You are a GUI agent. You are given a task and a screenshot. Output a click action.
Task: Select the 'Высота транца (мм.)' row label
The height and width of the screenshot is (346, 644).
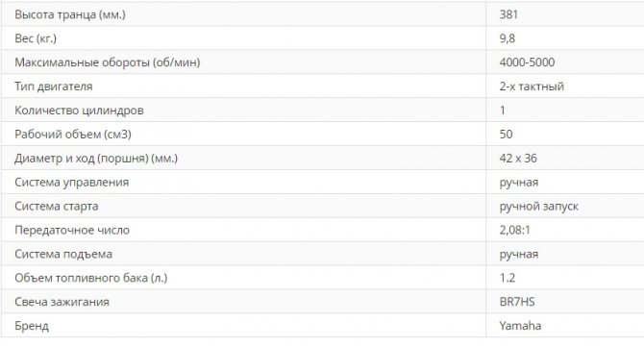pyautogui.click(x=70, y=14)
